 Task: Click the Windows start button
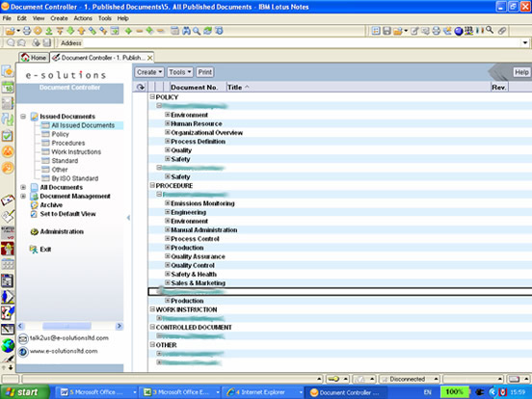tap(24, 392)
